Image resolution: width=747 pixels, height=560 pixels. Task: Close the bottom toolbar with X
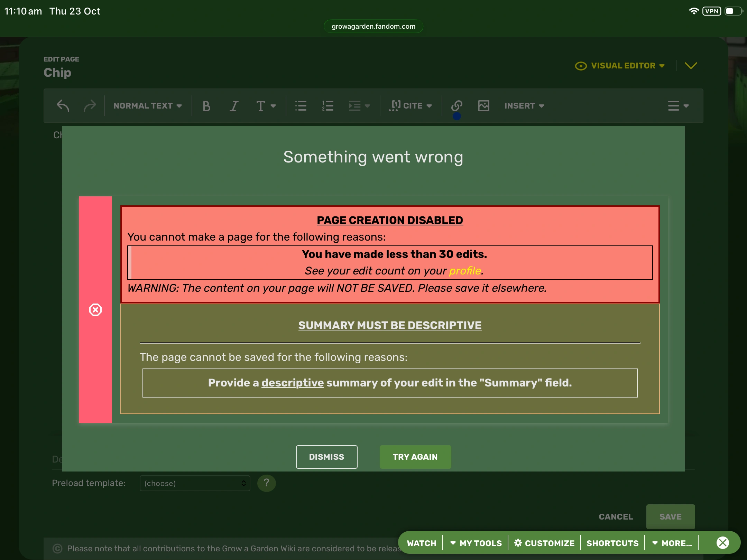tap(722, 543)
